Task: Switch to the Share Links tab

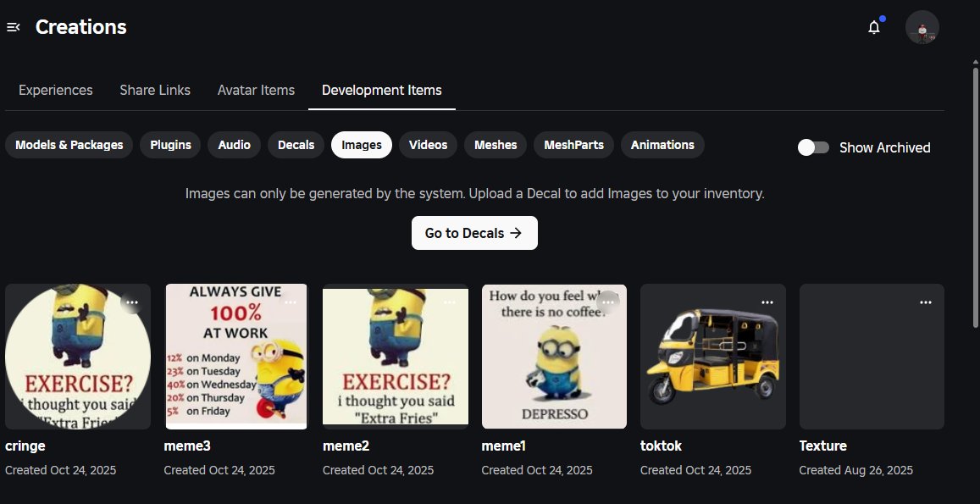Action: coord(155,90)
